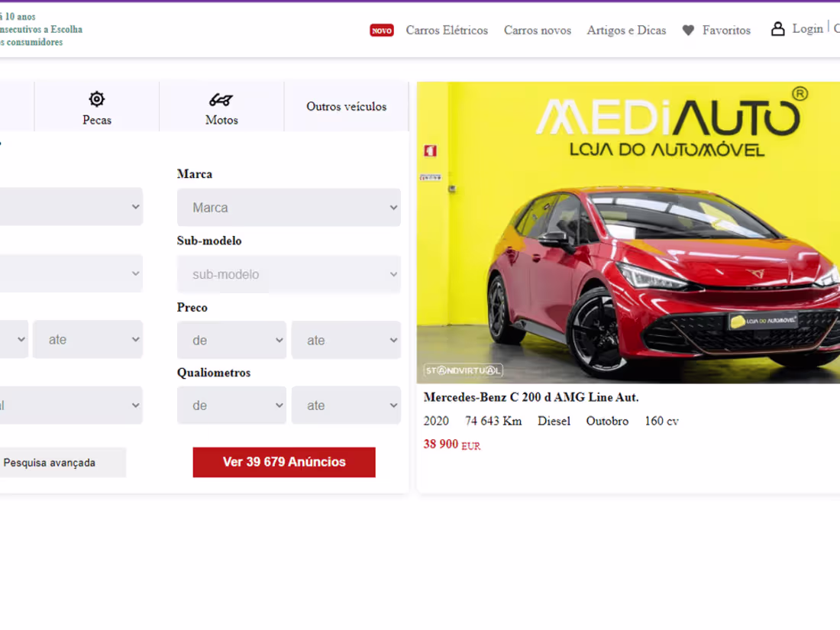840x630 pixels.
Task: Click the '160 cv' power text
Action: [x=661, y=421]
